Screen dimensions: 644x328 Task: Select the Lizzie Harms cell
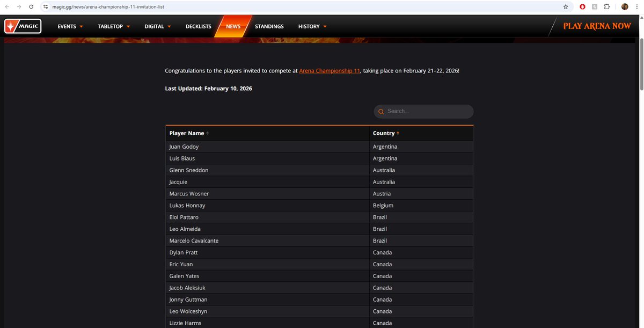[x=267, y=323]
